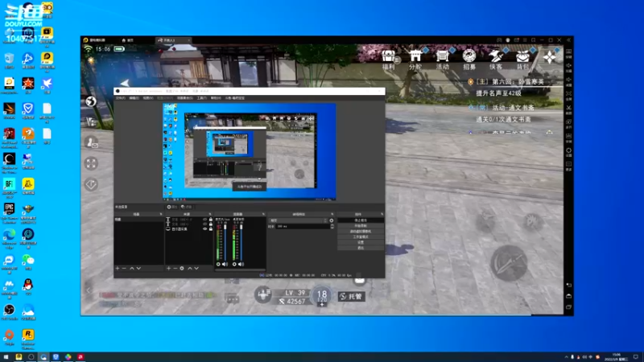Mute the 桌面音频 channel speaker icon
The height and width of the screenshot is (362, 644).
coord(241,265)
